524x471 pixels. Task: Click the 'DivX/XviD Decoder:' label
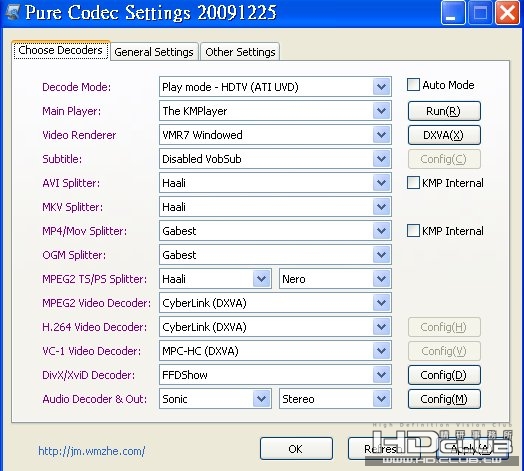pyautogui.click(x=89, y=375)
